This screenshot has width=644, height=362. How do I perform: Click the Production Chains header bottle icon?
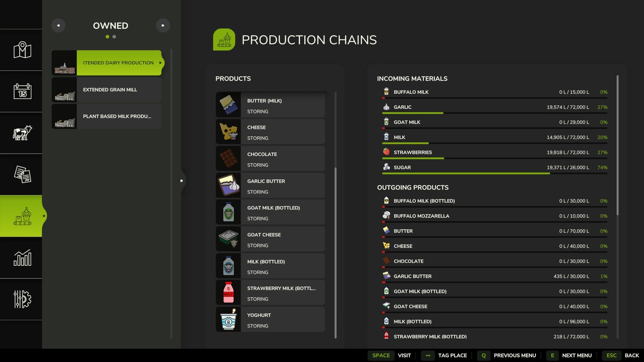coord(225,40)
